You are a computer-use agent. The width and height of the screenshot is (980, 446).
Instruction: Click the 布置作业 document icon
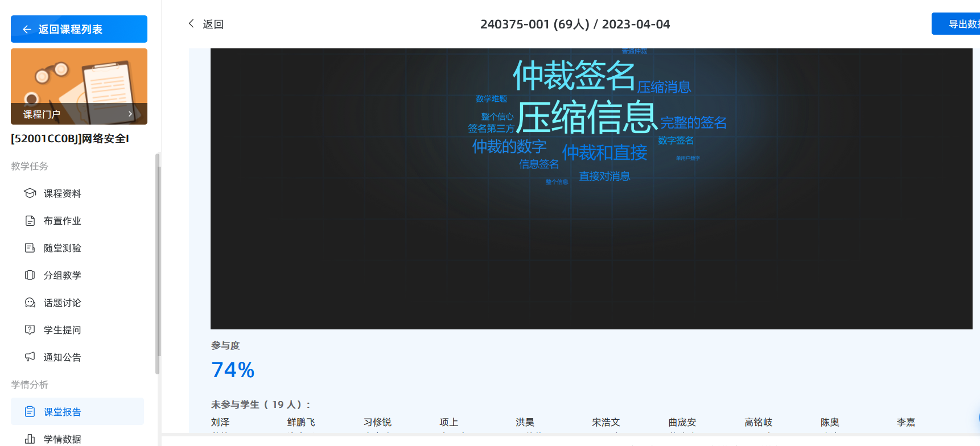[x=30, y=221]
